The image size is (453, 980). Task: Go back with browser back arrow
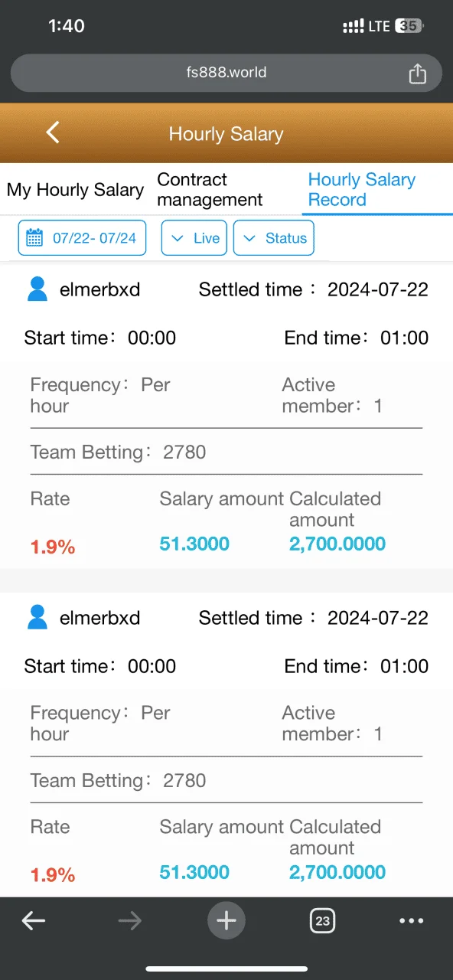coord(34,921)
